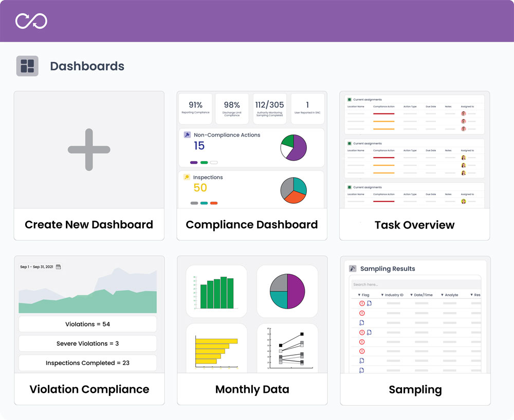
Task: Click the Non-Compliance Actions count 15
Action: (x=199, y=146)
